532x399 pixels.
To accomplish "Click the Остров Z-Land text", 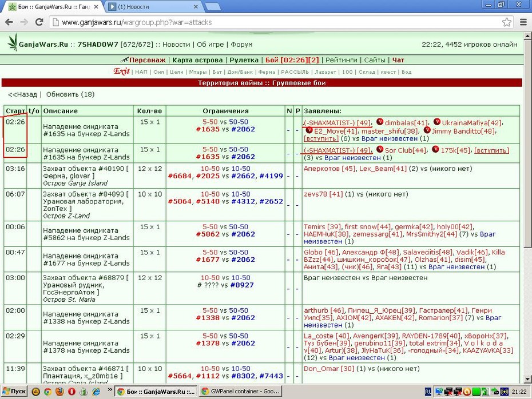I will click(x=66, y=216).
